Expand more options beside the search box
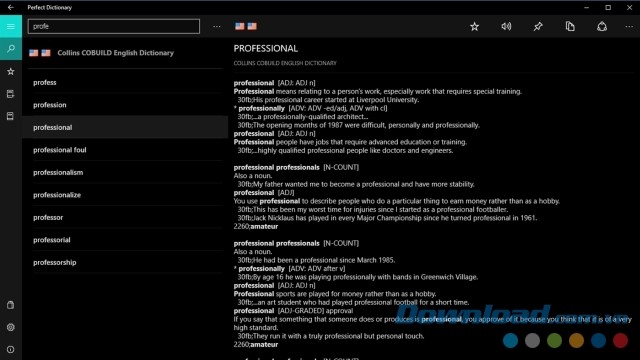The image size is (640, 360). point(217,27)
